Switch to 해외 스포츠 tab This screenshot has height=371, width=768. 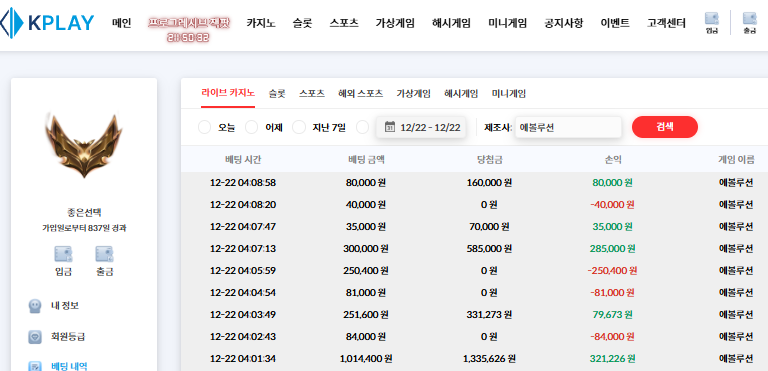(360, 93)
